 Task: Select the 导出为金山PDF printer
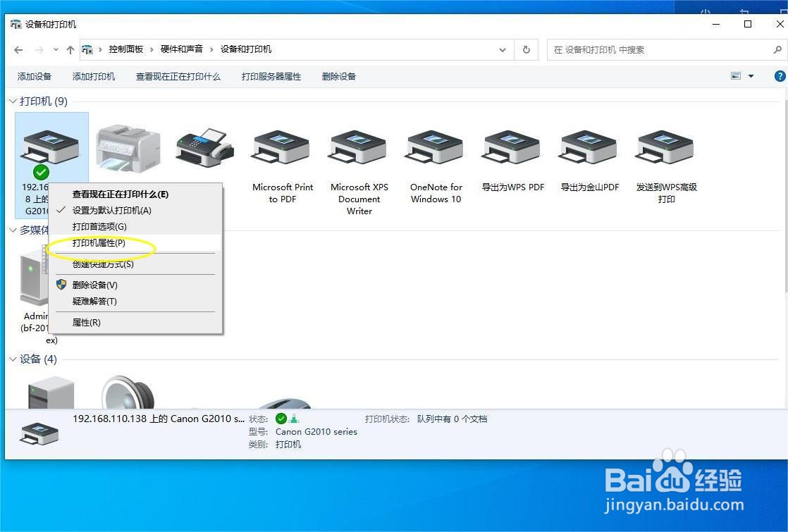(589, 161)
